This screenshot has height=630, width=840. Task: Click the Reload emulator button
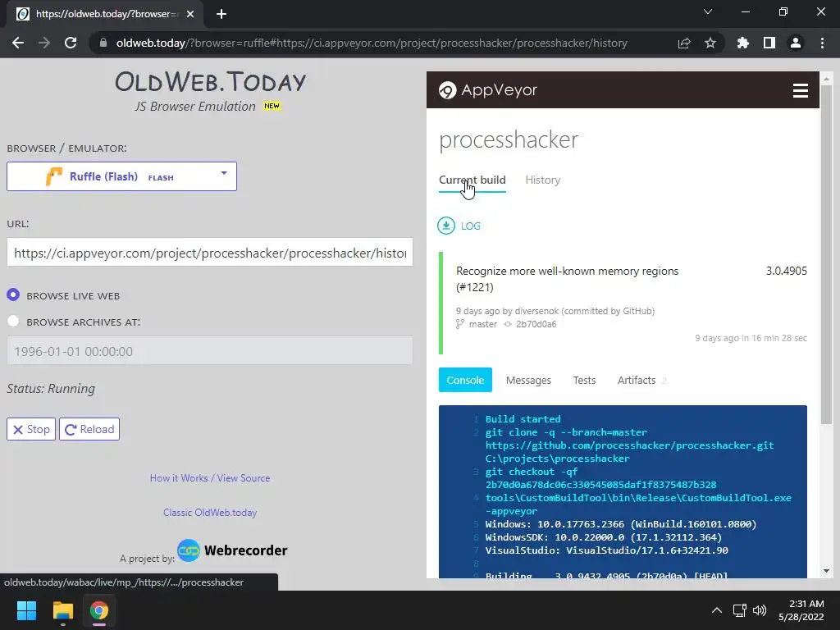(x=89, y=429)
